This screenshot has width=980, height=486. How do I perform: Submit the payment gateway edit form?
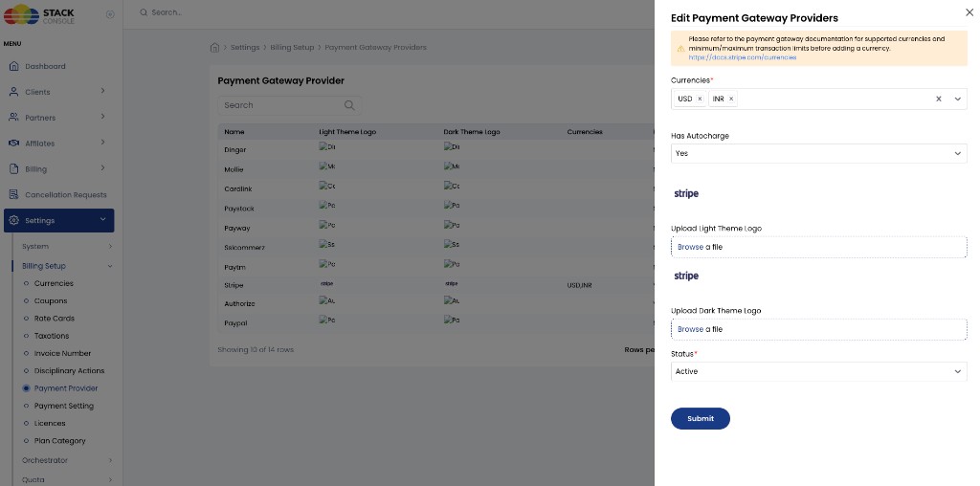coord(700,418)
